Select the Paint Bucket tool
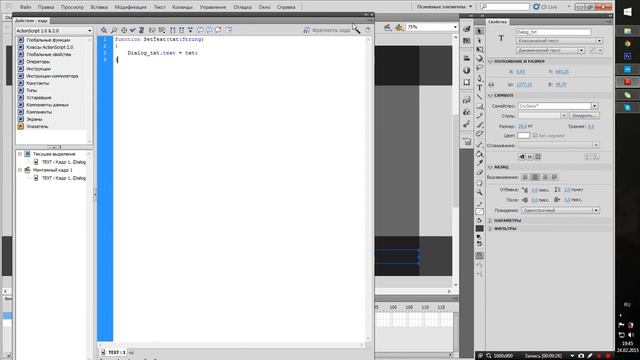Viewport: 640px width, 360px height. click(480, 154)
